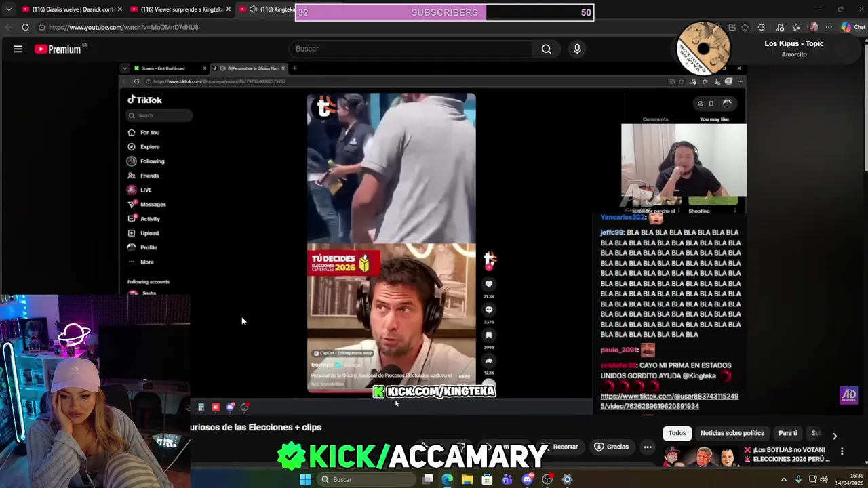Open the Windows Start menu
Screen dimensions: 868x488
pyautogui.click(x=305, y=479)
